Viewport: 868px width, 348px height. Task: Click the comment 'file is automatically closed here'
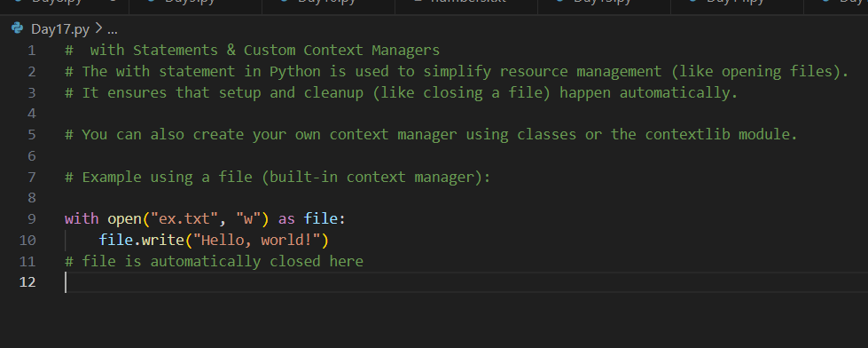[x=214, y=261]
